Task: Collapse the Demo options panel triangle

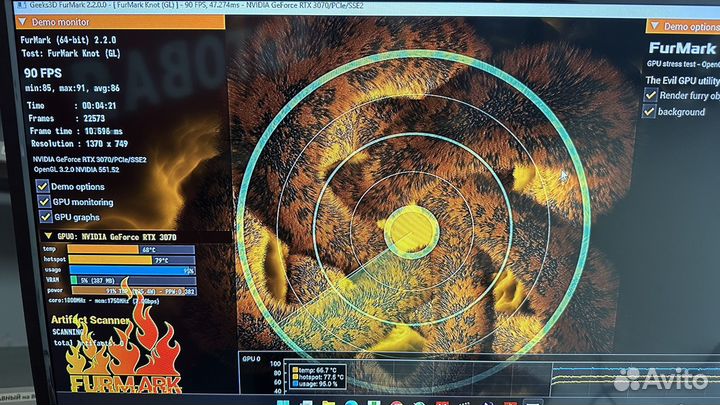Action: (655, 26)
